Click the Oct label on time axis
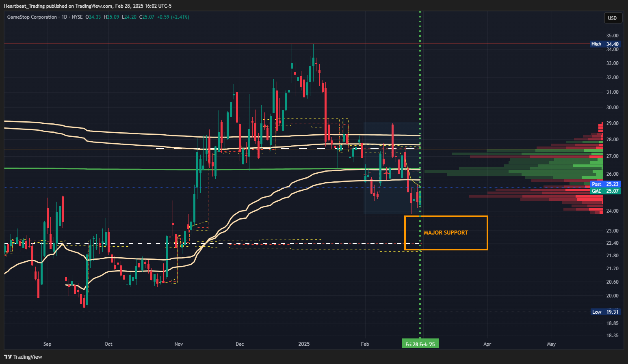 coord(108,344)
